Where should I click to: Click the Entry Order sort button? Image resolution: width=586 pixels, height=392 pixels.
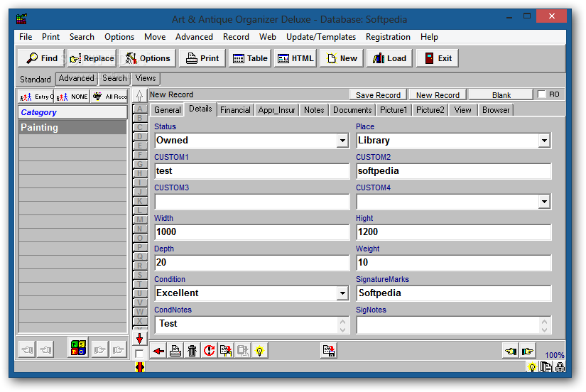pyautogui.click(x=36, y=97)
